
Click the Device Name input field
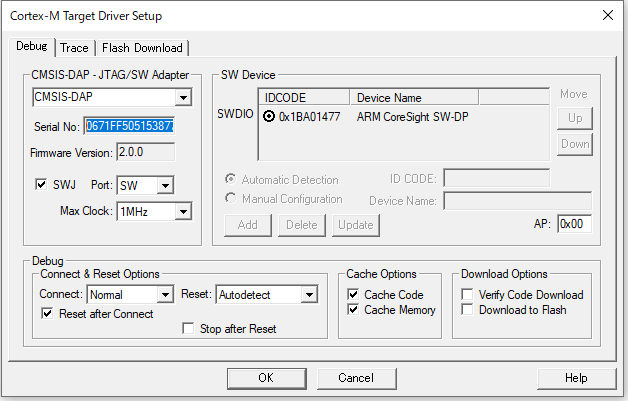point(517,201)
